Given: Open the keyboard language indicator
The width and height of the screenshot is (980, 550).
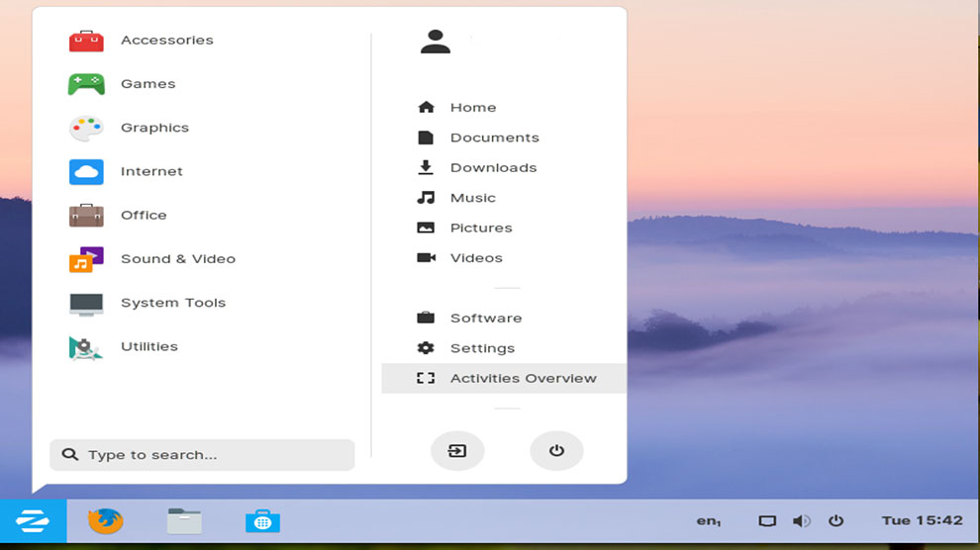Looking at the screenshot, I should [x=708, y=521].
